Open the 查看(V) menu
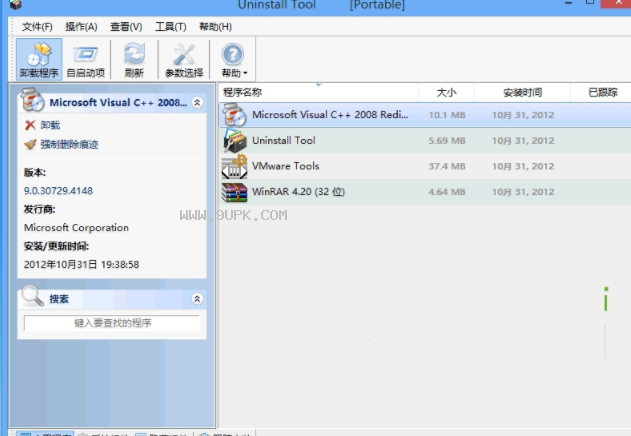The height and width of the screenshot is (436, 631). pos(126,27)
